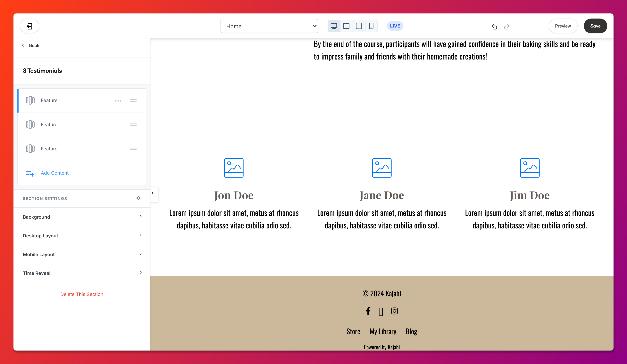The image size is (627, 364).
Task: Switch to desktop preview mode
Action: (334, 26)
